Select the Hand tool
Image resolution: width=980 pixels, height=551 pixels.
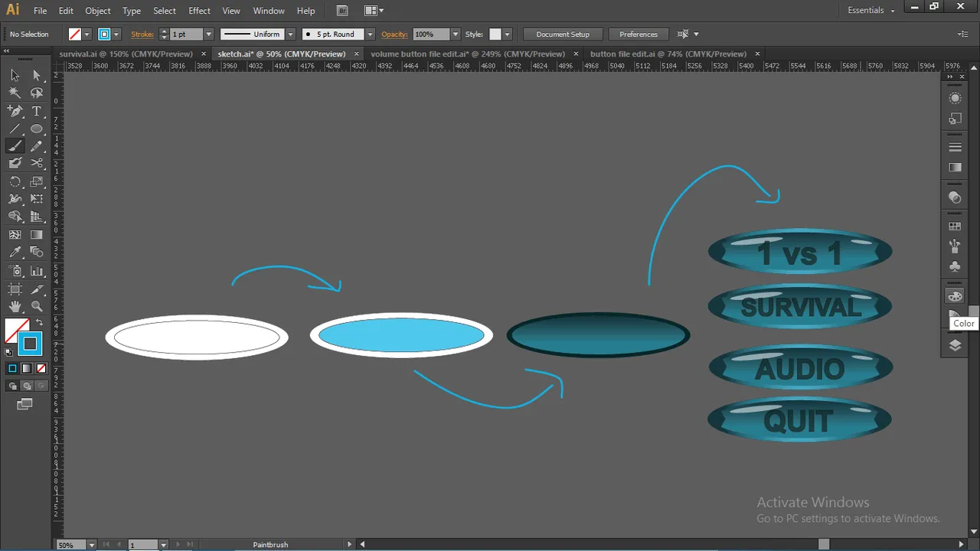coord(15,307)
